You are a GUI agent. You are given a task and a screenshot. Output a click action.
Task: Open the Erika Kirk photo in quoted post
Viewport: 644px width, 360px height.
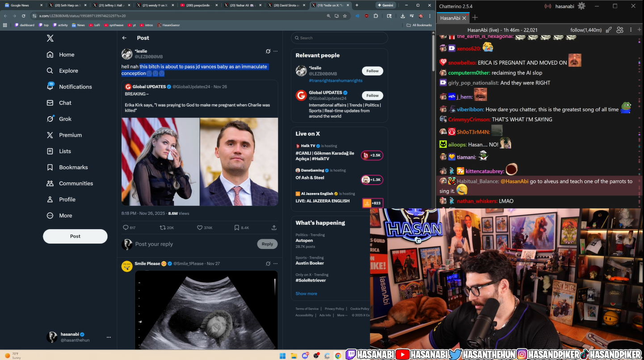(x=160, y=162)
